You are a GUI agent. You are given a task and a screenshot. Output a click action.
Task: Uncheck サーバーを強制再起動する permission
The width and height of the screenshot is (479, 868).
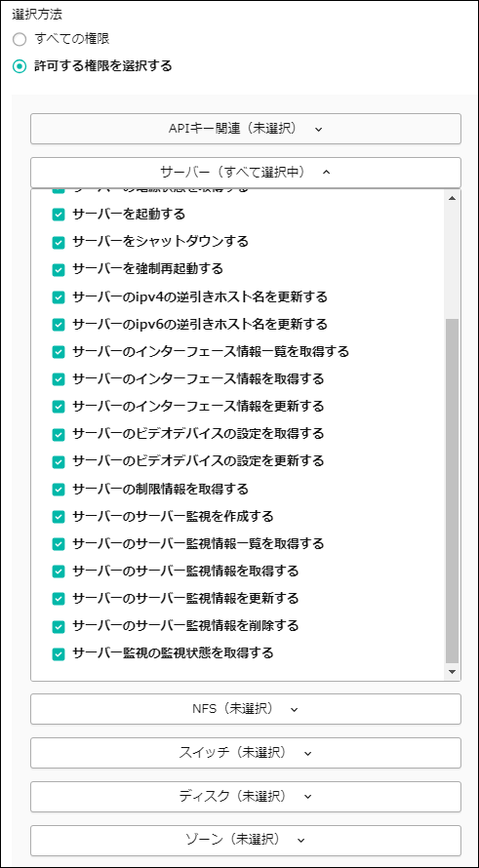pyautogui.click(x=59, y=269)
